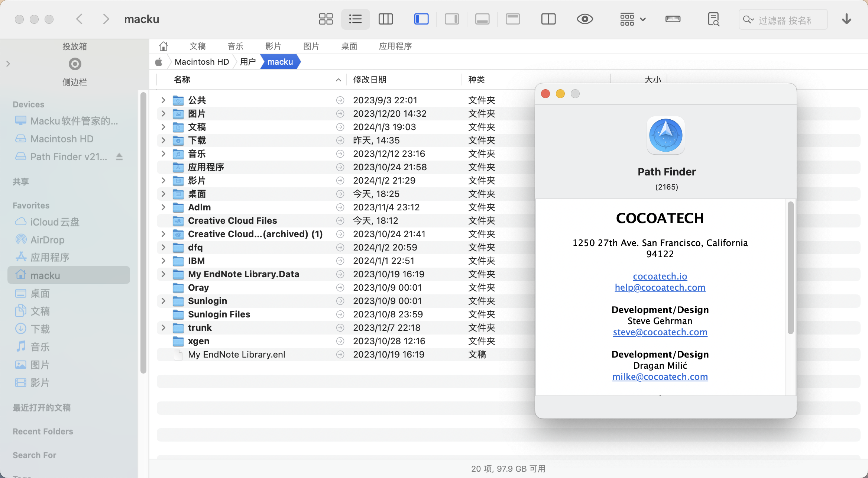Sort by 修改日期 column header

369,80
